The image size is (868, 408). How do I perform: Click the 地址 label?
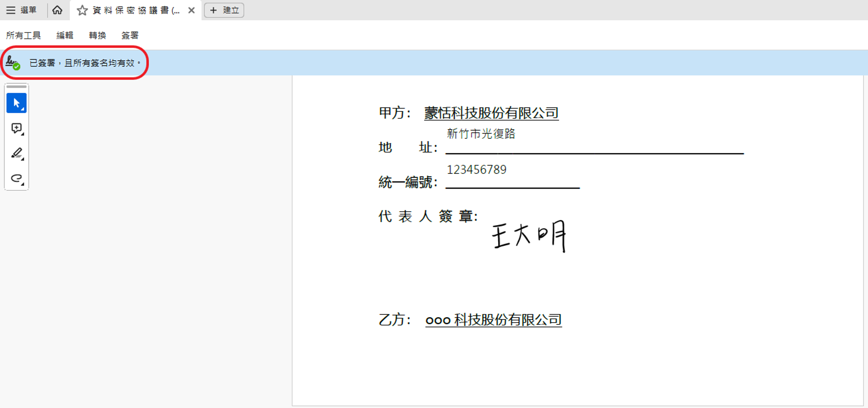tap(408, 147)
